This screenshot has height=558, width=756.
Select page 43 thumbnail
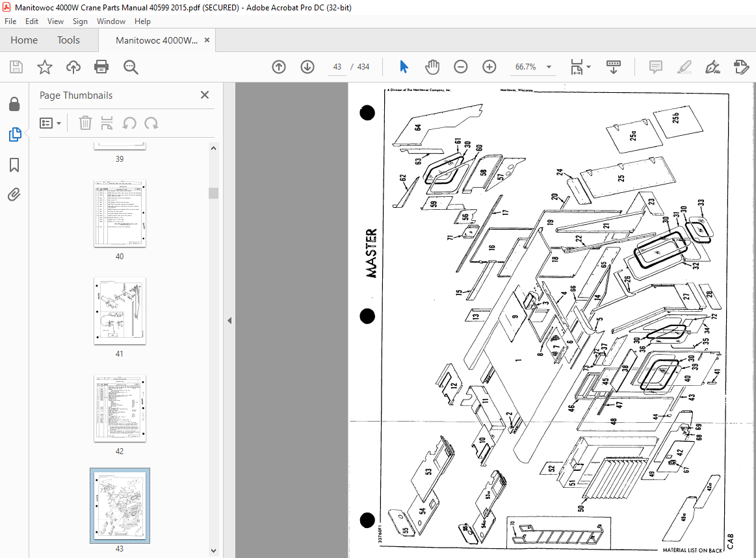tap(120, 505)
